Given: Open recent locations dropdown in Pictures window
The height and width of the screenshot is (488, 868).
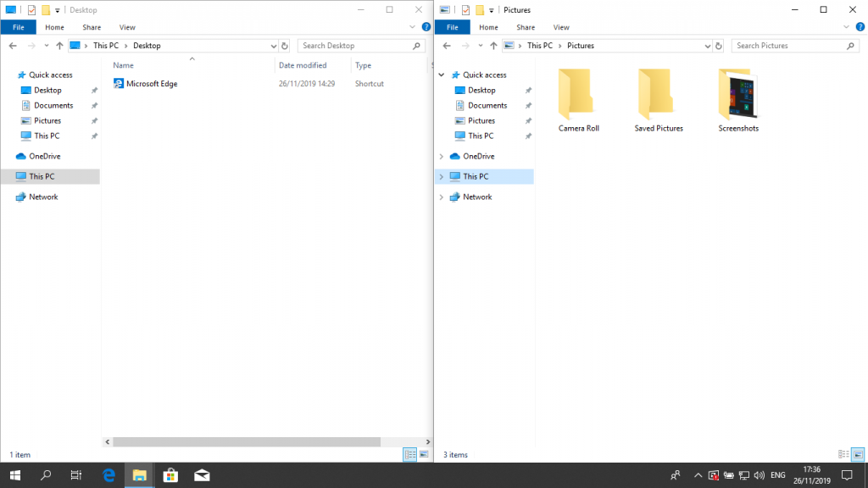Looking at the screenshot, I should tap(480, 46).
